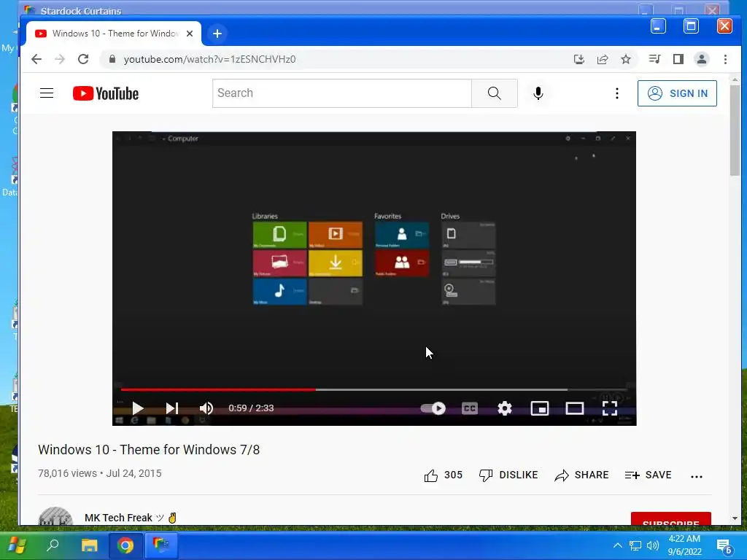Click the volume tray icon
Screen dimensions: 747x560
[653, 545]
